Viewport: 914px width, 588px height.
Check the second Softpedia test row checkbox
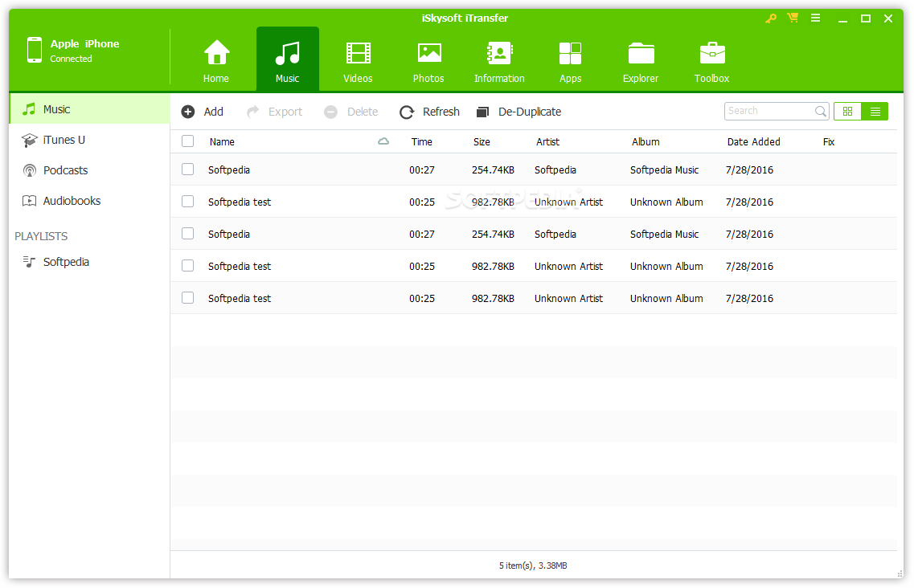coord(187,266)
